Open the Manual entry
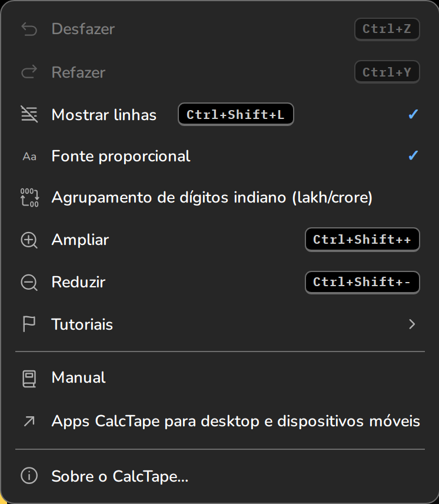 pyautogui.click(x=220, y=377)
